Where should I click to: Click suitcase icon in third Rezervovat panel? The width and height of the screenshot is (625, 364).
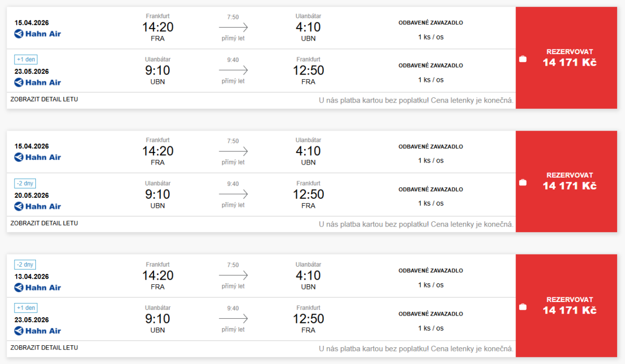523,307
